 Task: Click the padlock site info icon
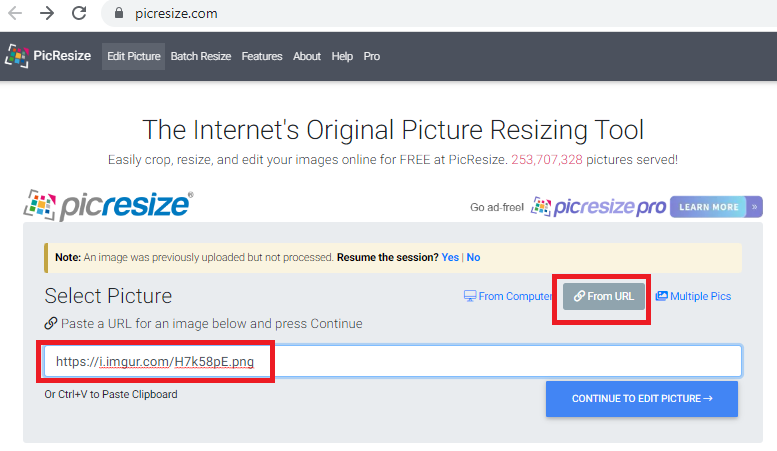(x=119, y=14)
